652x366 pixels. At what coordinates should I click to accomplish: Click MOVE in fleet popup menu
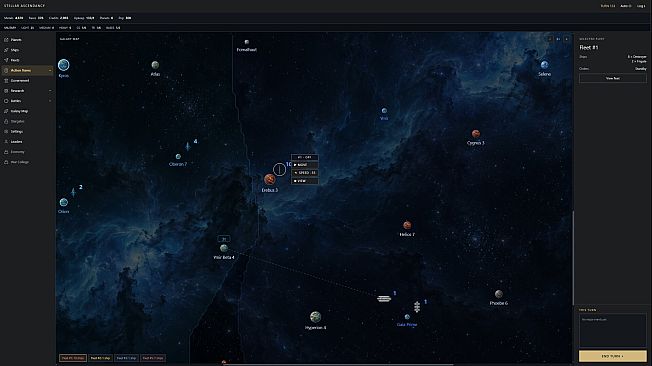[305, 165]
